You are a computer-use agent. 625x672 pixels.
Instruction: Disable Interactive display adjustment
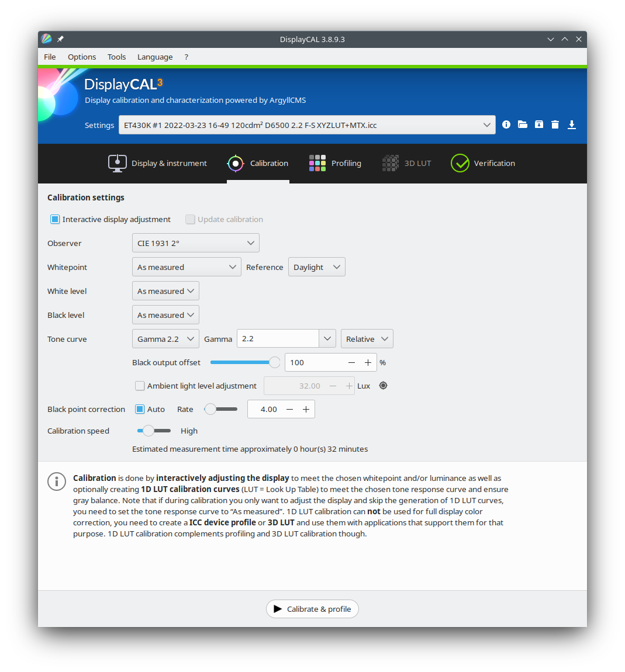click(x=54, y=219)
